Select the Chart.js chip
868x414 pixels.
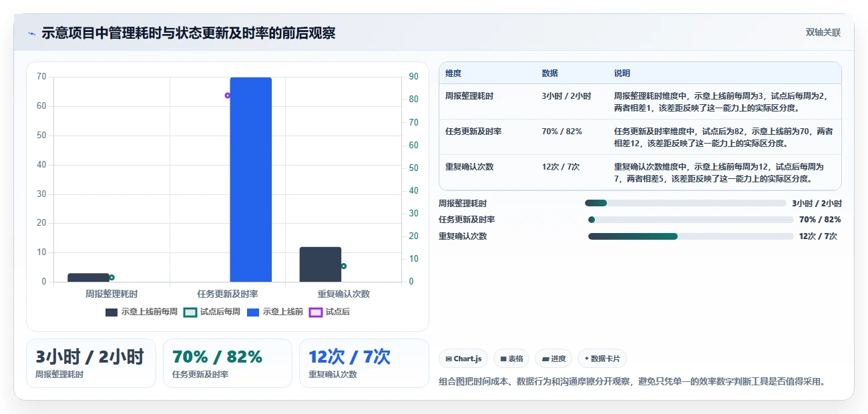[x=463, y=359]
